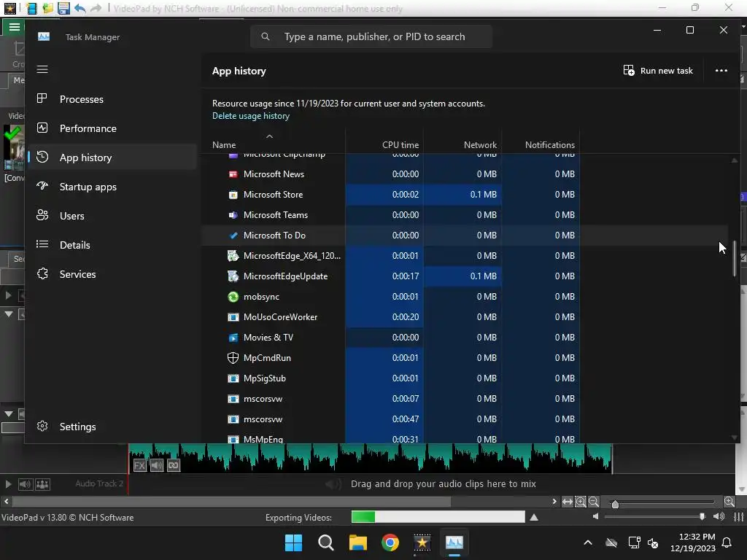Open Google Chrome from taskbar
Viewport: 747px width, 560px height.
tap(390, 542)
